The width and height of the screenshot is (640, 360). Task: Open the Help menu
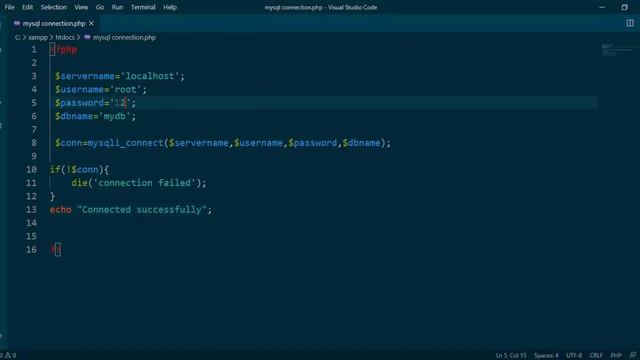coord(170,7)
